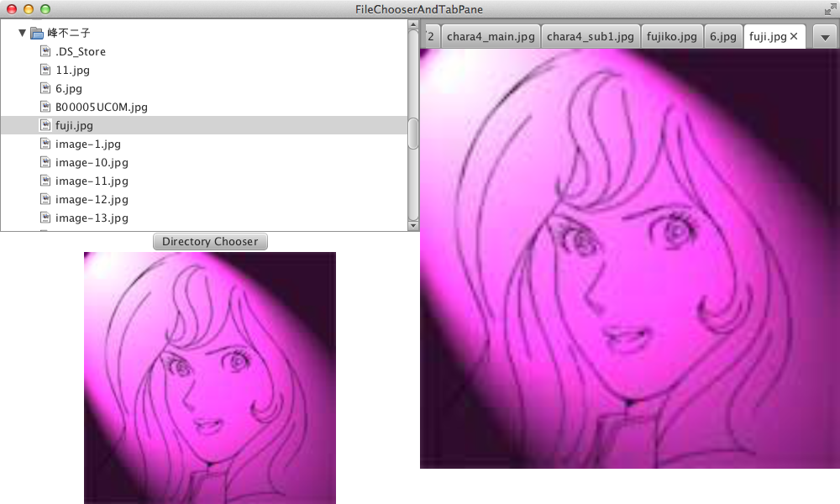Collapse the 峰不二子 folder disclosure triangle
Screen dimensions: 840x504
pyautogui.click(x=22, y=33)
